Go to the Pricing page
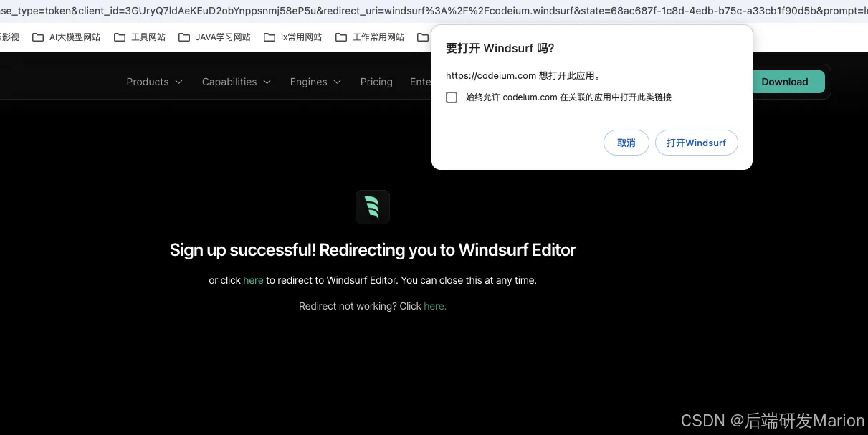The image size is (868, 435). 376,82
